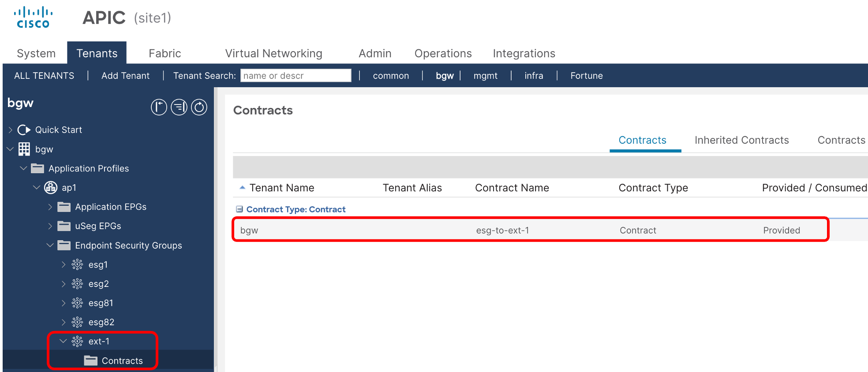Select Quick Start label in tree
The image size is (868, 372).
click(59, 130)
